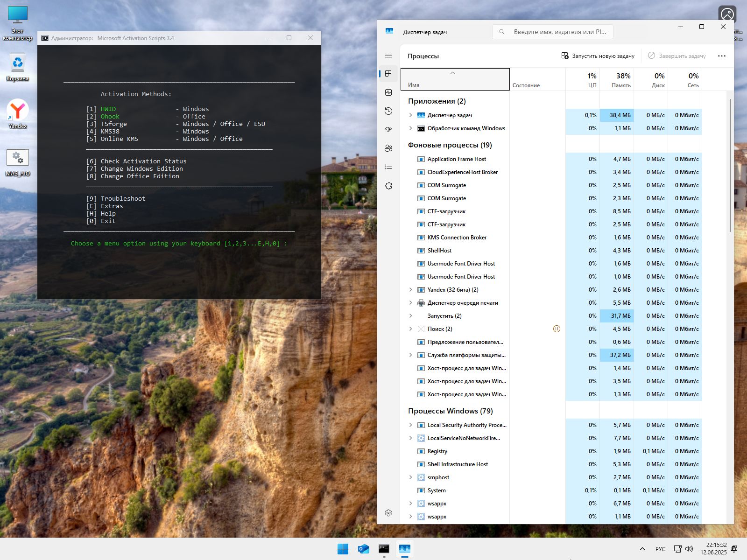The image size is (747, 560).
Task: Select the System process row
Action: tap(551, 490)
